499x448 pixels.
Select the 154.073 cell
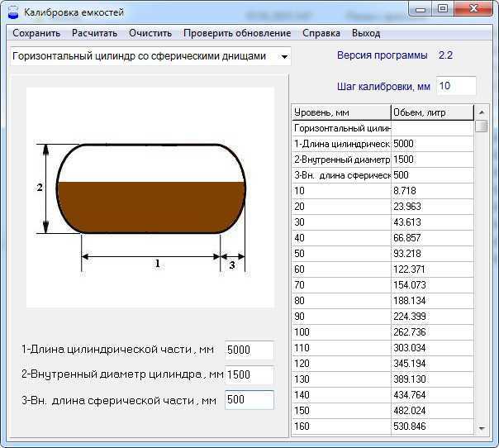point(432,285)
